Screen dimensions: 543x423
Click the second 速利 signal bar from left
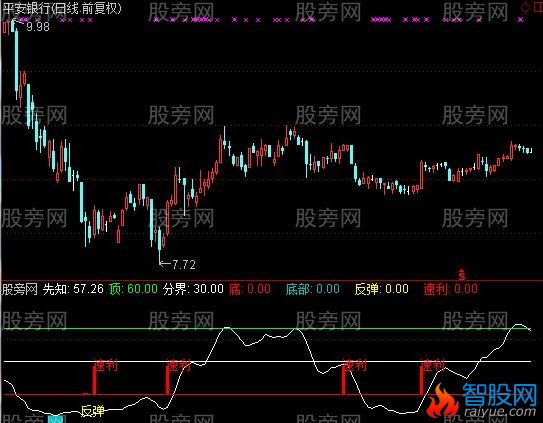(168, 380)
